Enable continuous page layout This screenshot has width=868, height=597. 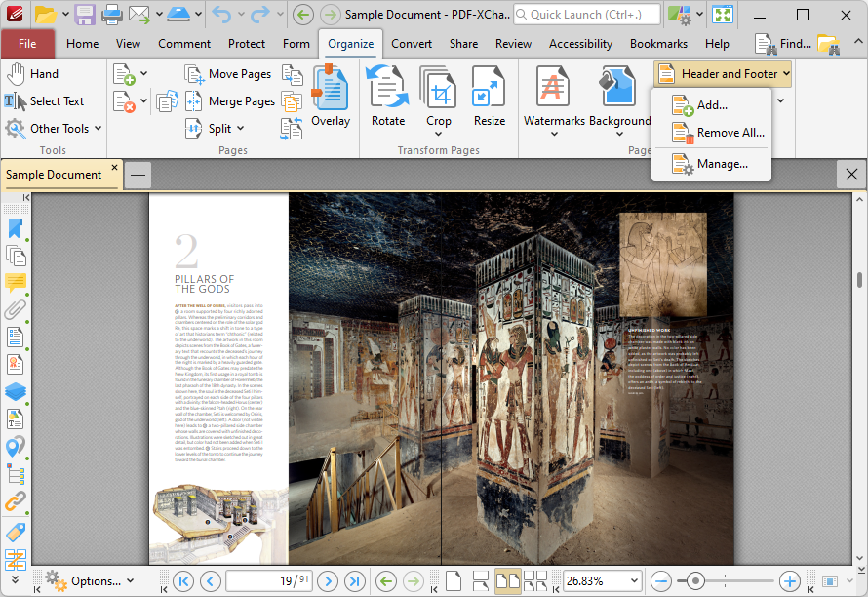481,581
